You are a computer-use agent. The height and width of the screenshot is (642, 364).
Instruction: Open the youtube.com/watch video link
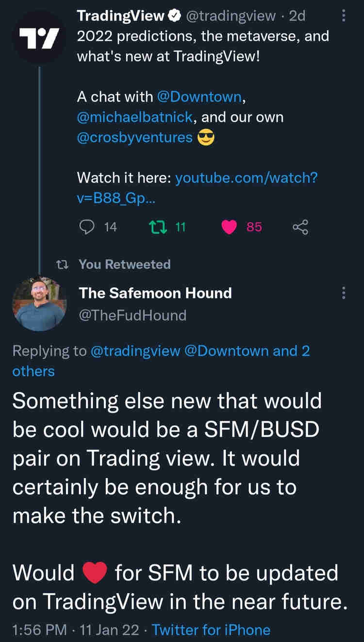[246, 178]
